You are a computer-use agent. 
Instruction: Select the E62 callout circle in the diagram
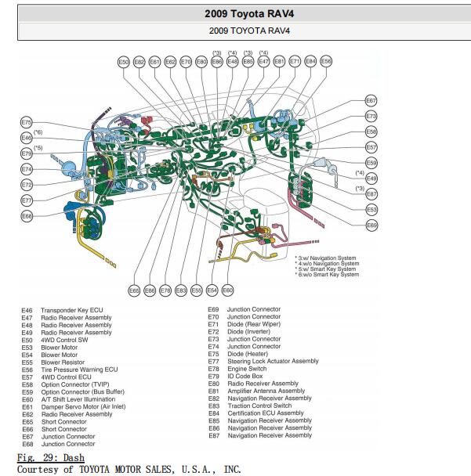point(170,62)
